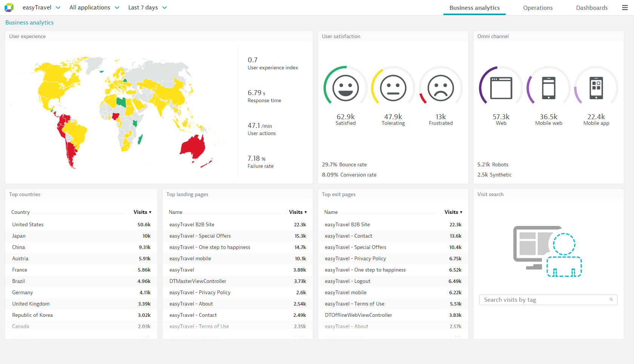The width and height of the screenshot is (634, 364).
Task: Select the Mobile web phone icon
Action: [x=549, y=88]
